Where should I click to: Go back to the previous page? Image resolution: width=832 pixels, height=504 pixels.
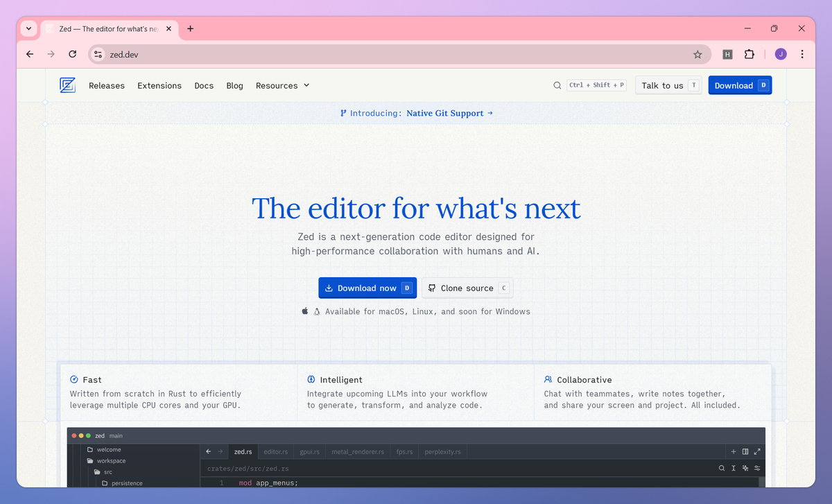[x=30, y=54]
